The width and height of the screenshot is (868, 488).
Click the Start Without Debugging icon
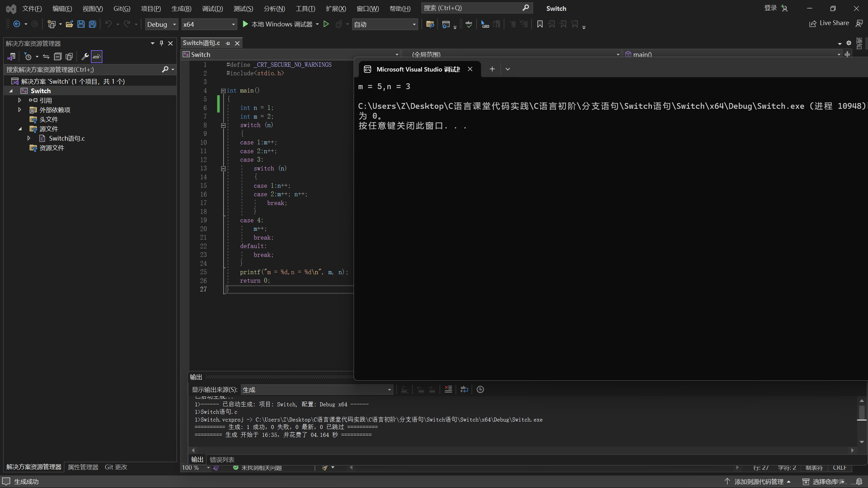(x=326, y=24)
